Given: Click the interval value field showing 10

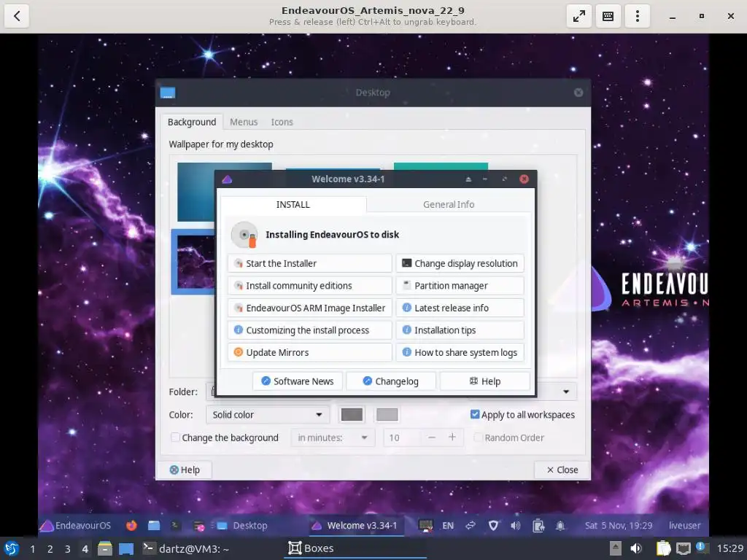Looking at the screenshot, I should point(402,437).
